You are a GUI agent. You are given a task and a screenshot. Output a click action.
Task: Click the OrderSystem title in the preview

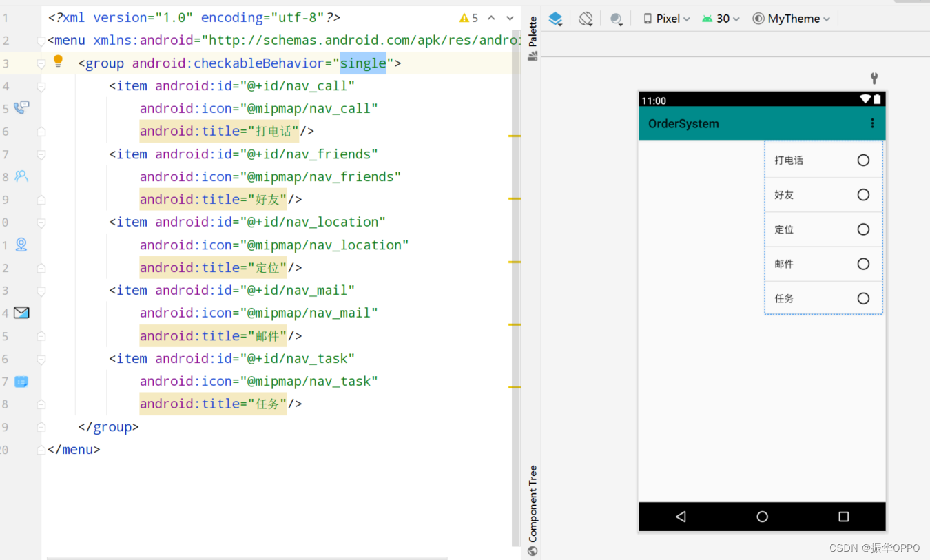tap(683, 123)
